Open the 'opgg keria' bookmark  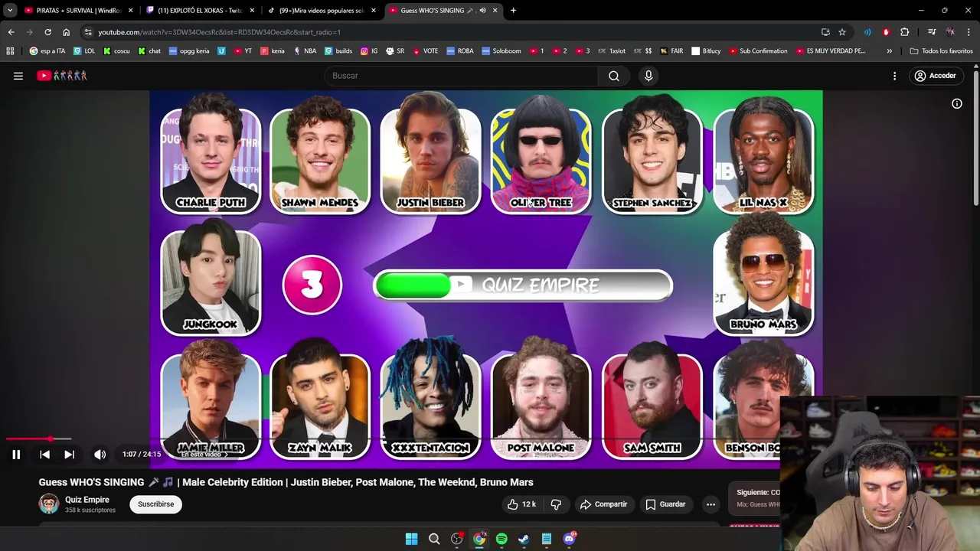(189, 51)
